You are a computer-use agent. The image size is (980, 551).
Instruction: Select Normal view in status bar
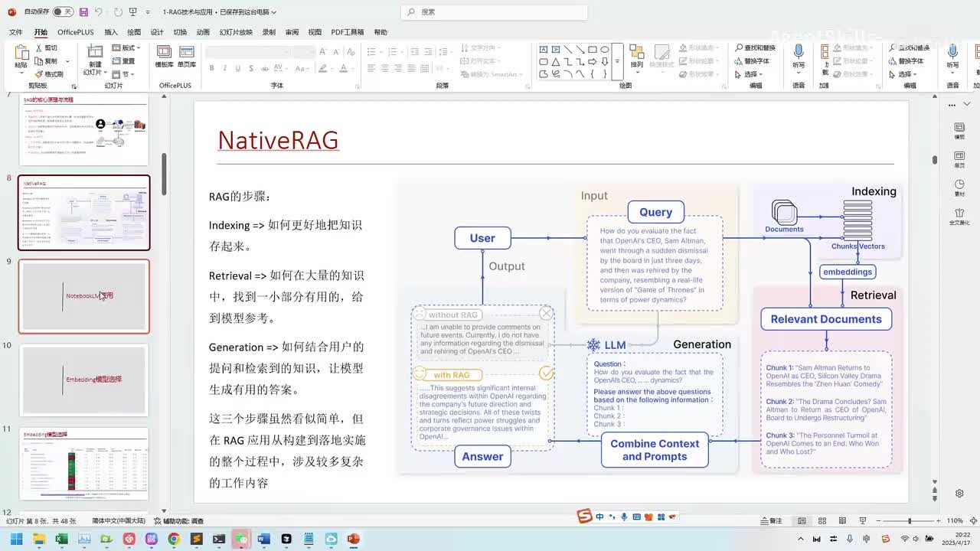[x=802, y=520]
